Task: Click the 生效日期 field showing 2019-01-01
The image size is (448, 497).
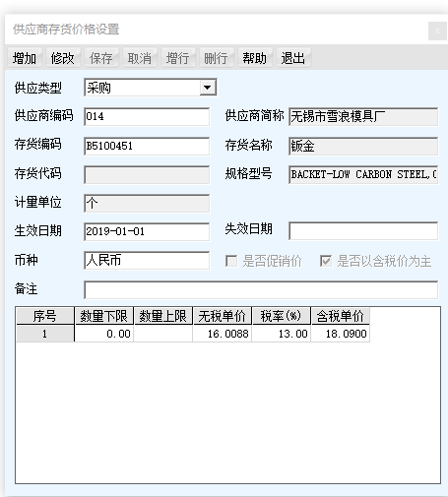Action: pos(147,231)
